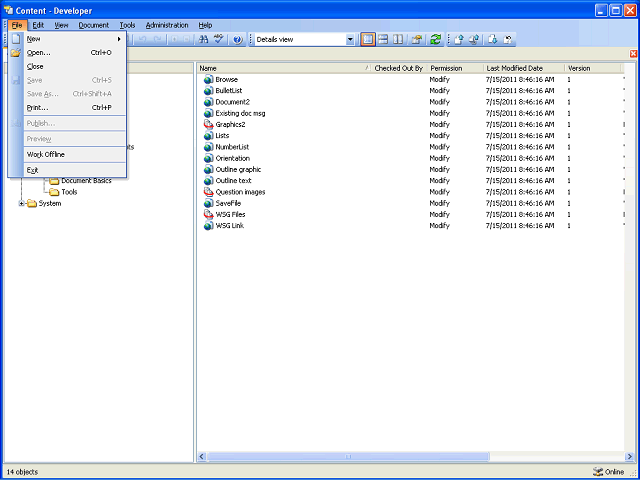Click the globe icon beside Browse

[x=209, y=79]
